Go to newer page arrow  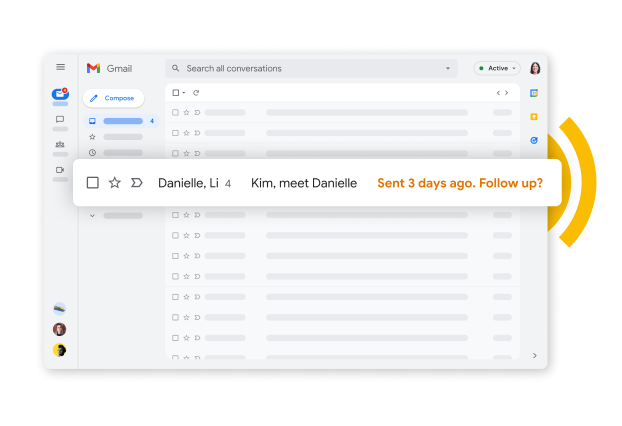498,93
